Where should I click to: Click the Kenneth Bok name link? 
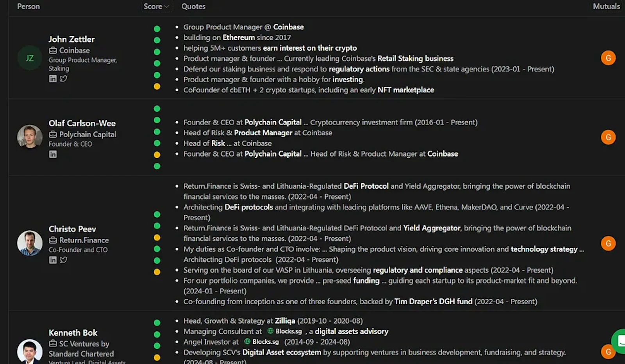point(73,332)
